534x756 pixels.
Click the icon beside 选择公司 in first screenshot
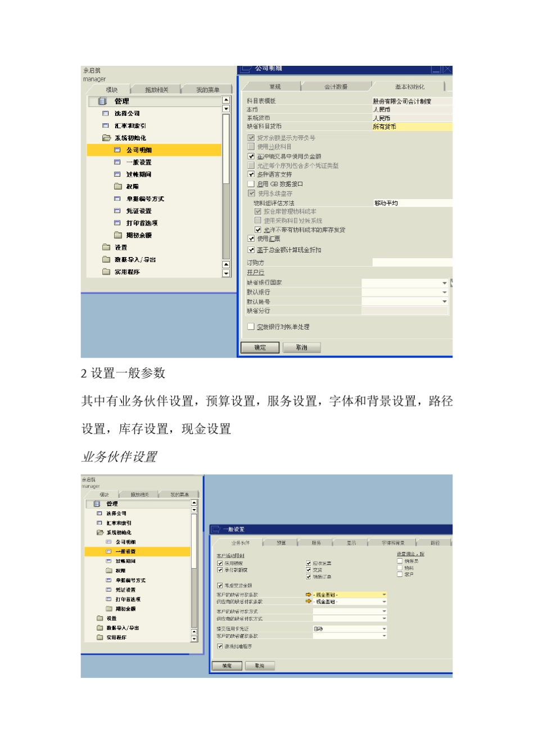tap(105, 114)
